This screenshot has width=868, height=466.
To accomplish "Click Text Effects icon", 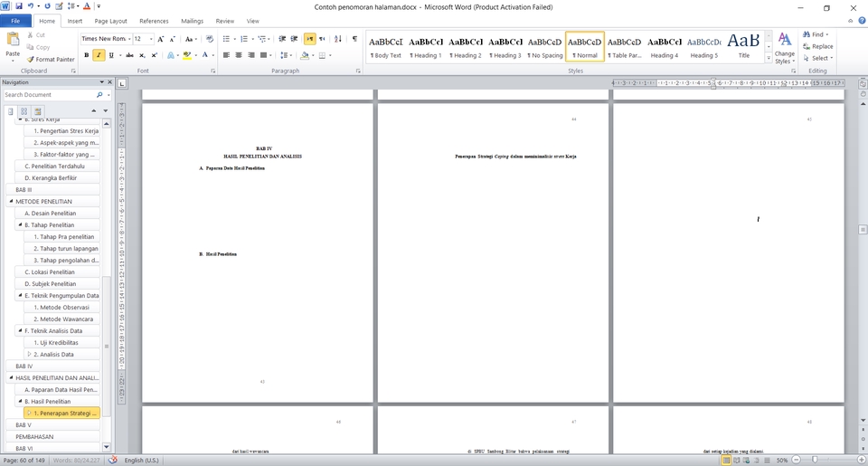I will click(171, 55).
